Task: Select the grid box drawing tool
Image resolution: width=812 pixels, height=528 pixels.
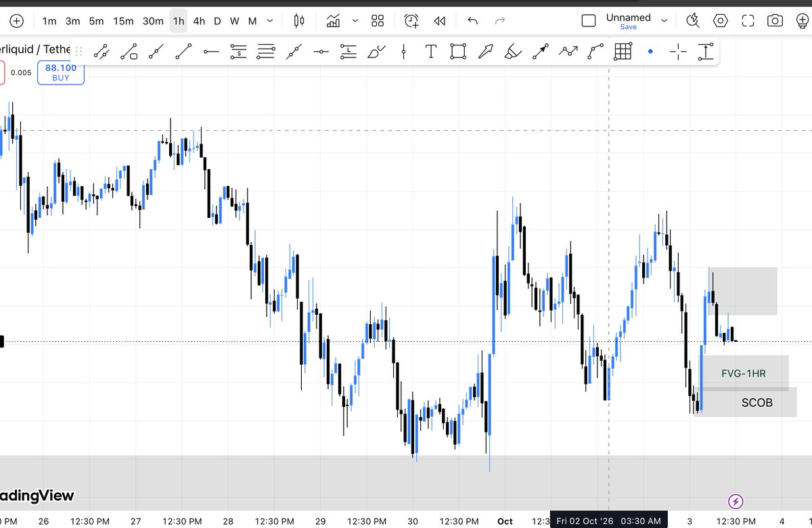Action: coord(623,51)
